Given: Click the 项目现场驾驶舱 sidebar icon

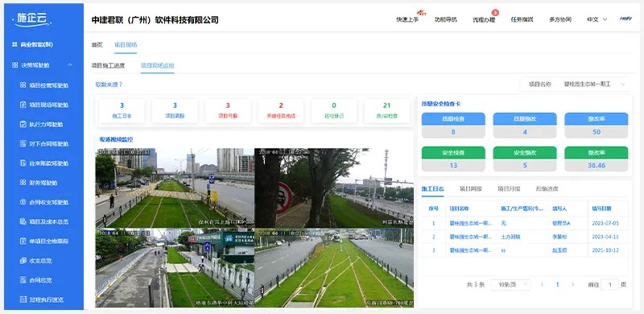Looking at the screenshot, I should click(23, 105).
